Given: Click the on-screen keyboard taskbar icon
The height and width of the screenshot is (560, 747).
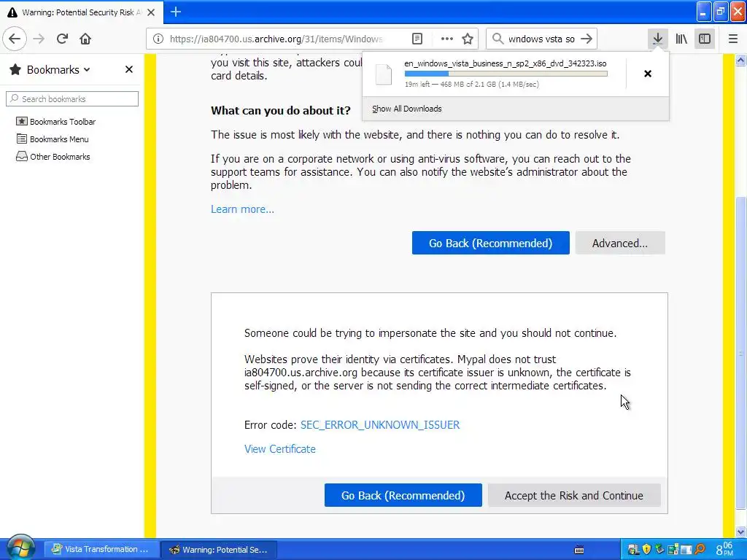Looking at the screenshot, I should 579,550.
